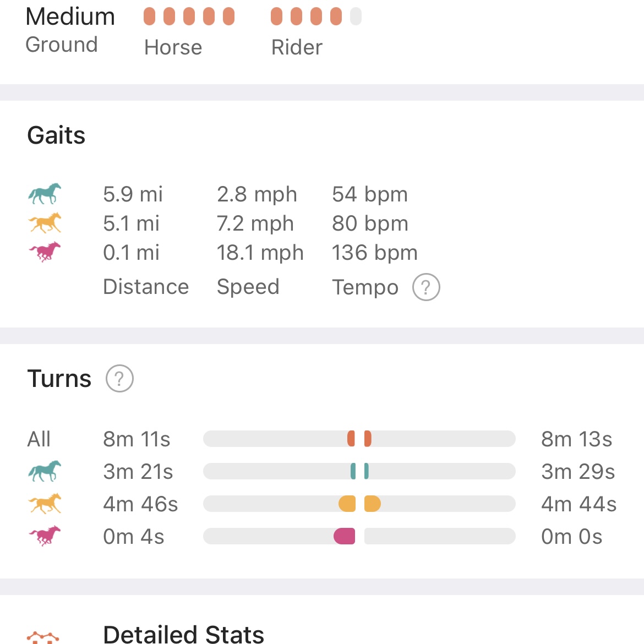Open the Tempo help question mark
This screenshot has width=644, height=644.
pyautogui.click(x=426, y=287)
